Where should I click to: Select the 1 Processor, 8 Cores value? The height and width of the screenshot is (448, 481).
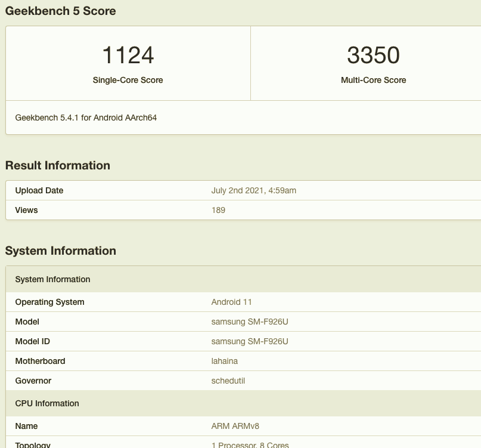pos(250,445)
